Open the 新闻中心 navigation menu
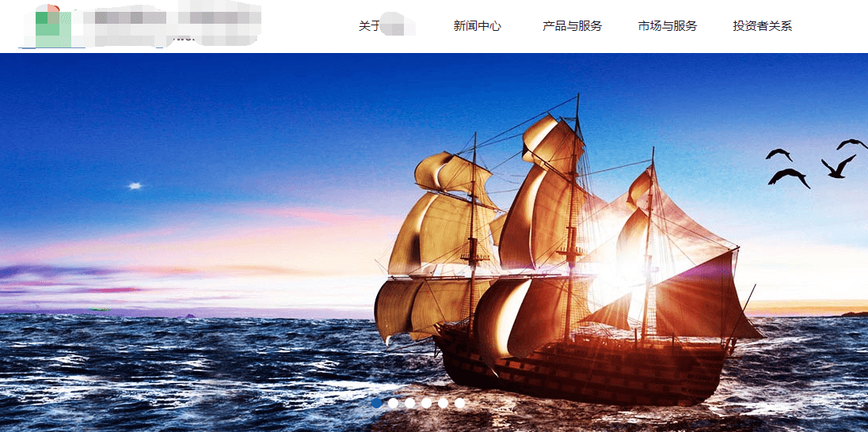This screenshot has width=868, height=432. point(478,26)
